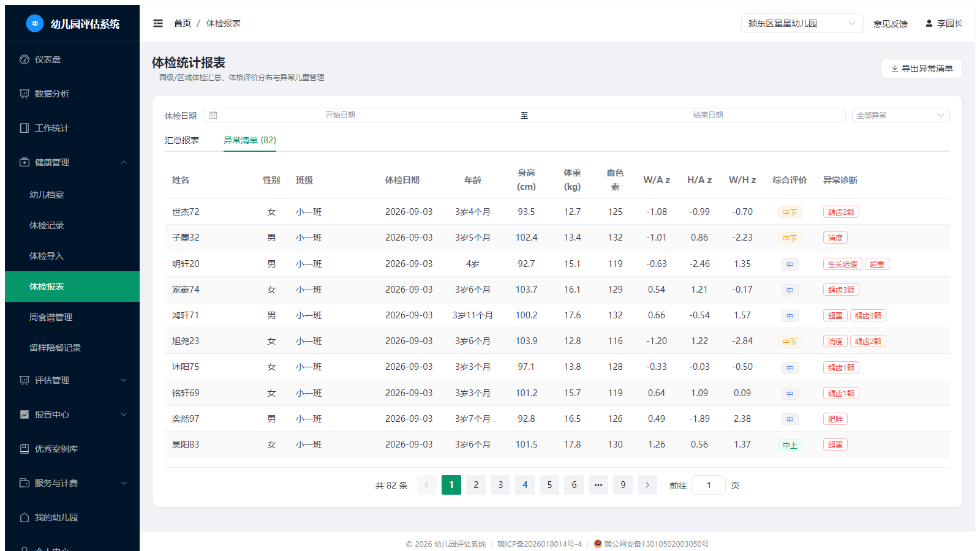Click the 评估管理 sidebar icon
Viewport: 980px width, 551px height.
[24, 380]
